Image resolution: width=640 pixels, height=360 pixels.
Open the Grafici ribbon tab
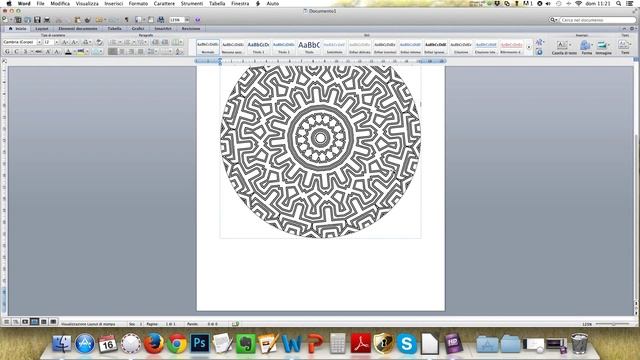click(x=138, y=29)
